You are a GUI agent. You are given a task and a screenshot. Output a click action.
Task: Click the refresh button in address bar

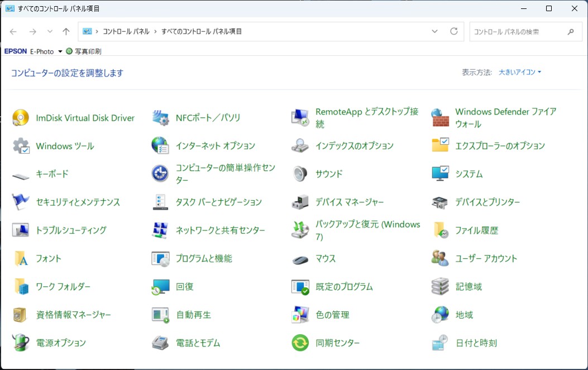tap(454, 32)
